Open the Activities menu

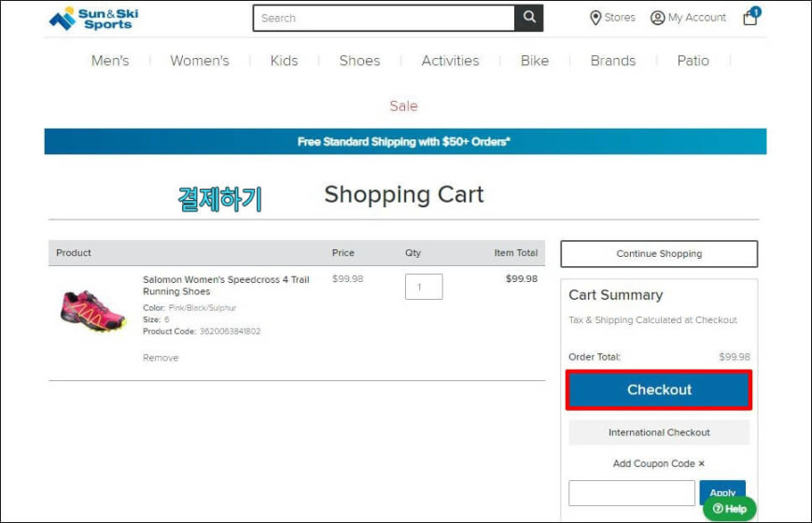point(450,61)
